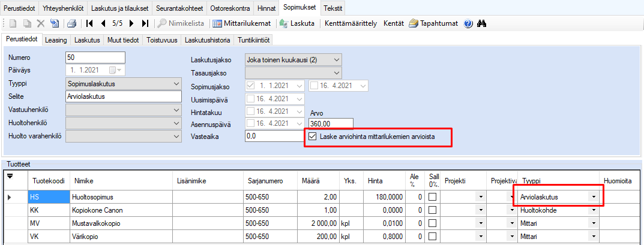644x245 pixels.
Task: Open Mittarilukemat meter readings
Action: tap(241, 23)
